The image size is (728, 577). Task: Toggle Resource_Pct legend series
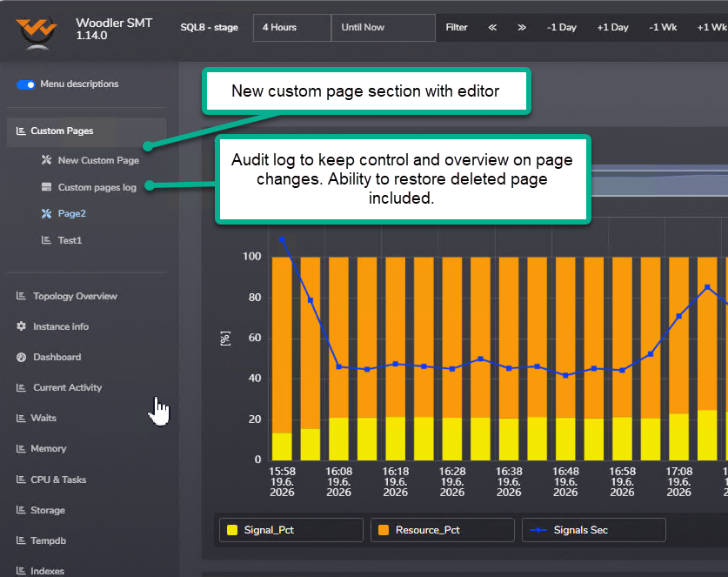coord(443,530)
